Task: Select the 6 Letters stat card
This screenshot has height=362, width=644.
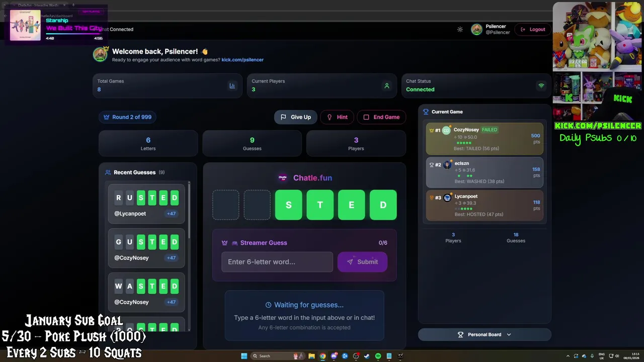Action: pos(148,143)
